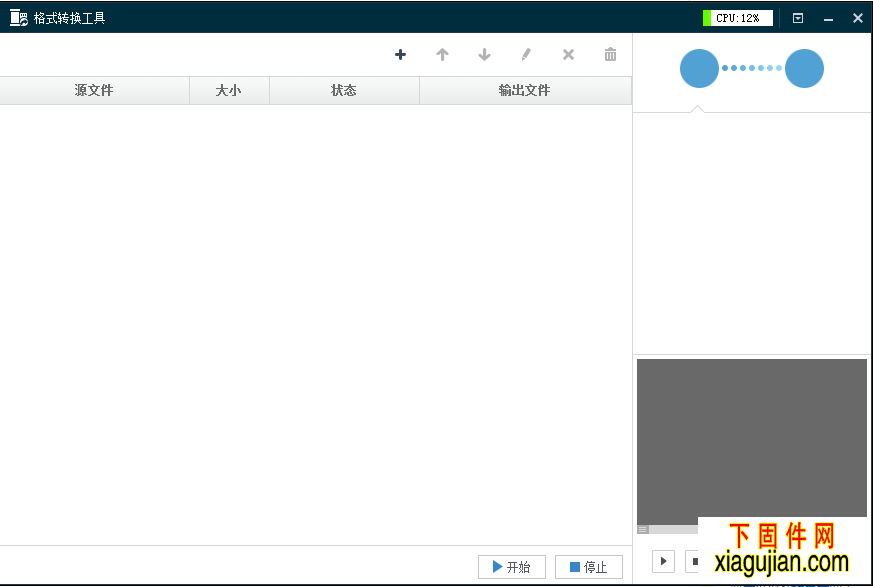873x587 pixels.
Task: Sort by 输出文件 column header
Action: click(525, 90)
